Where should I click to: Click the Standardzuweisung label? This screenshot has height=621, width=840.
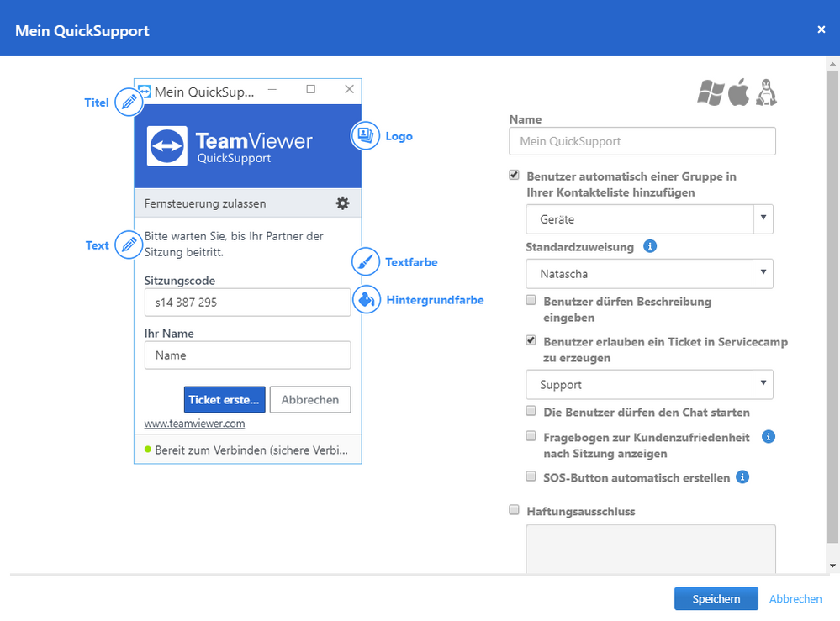click(579, 247)
